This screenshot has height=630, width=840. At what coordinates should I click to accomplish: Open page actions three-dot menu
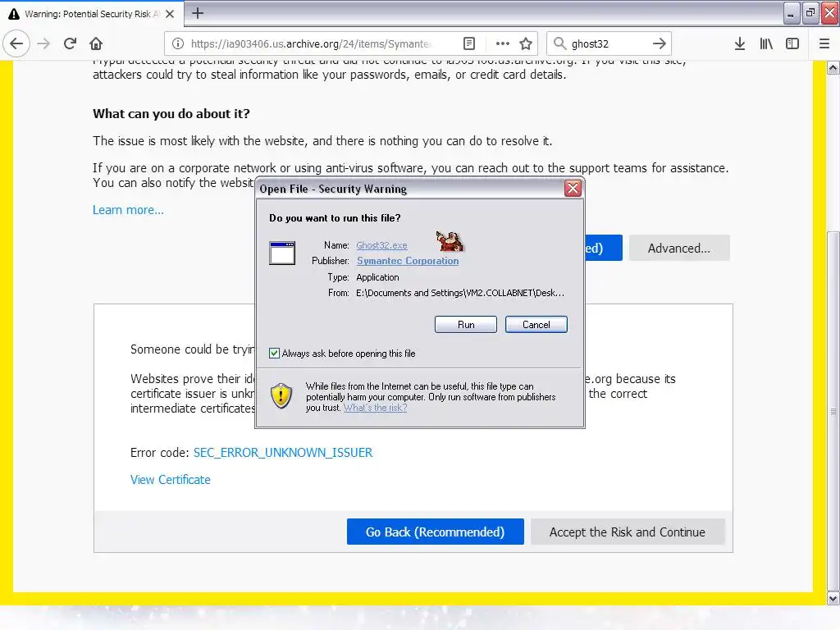click(x=503, y=43)
